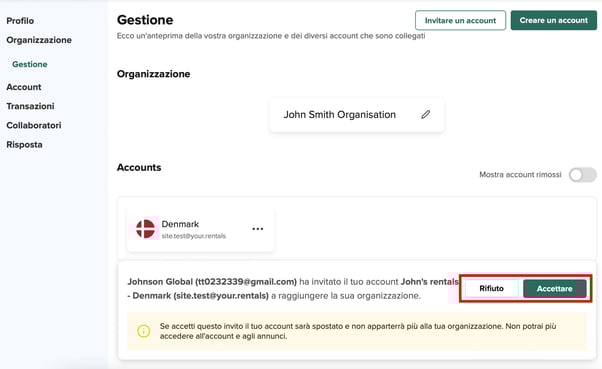Image resolution: width=602 pixels, height=369 pixels.
Task: Click Creare un account button
Action: coord(554,20)
